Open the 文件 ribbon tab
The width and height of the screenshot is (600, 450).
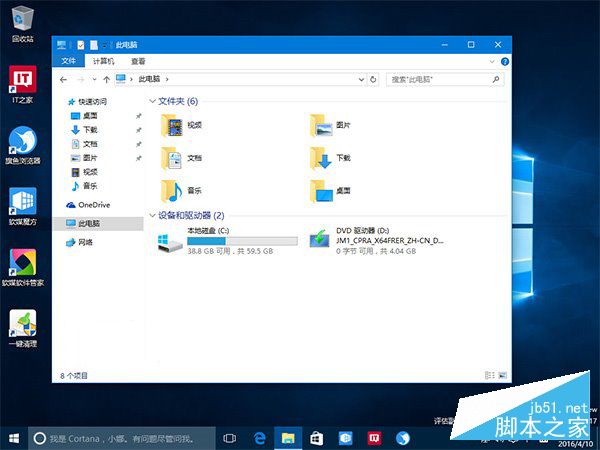click(68, 61)
